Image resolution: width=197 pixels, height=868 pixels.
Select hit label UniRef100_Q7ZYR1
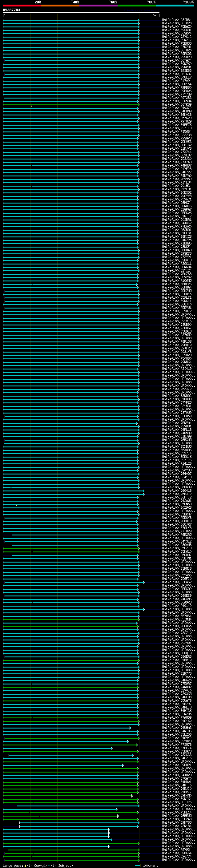point(177,257)
